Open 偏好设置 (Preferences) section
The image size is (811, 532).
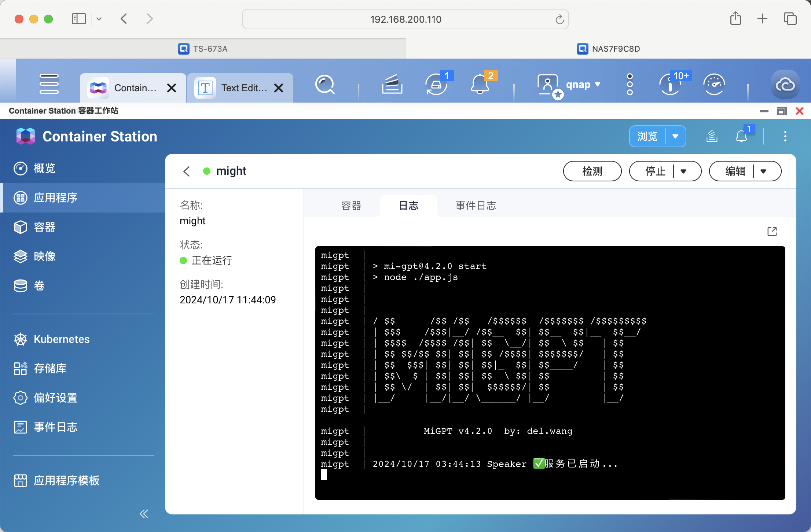point(55,397)
